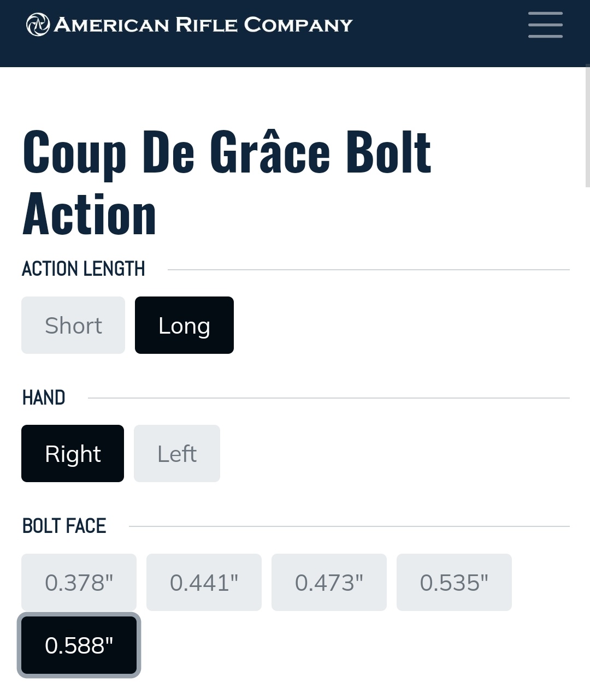This screenshot has height=700, width=590.
Task: Click the circular American Rifle Company emblem
Action: tap(38, 25)
